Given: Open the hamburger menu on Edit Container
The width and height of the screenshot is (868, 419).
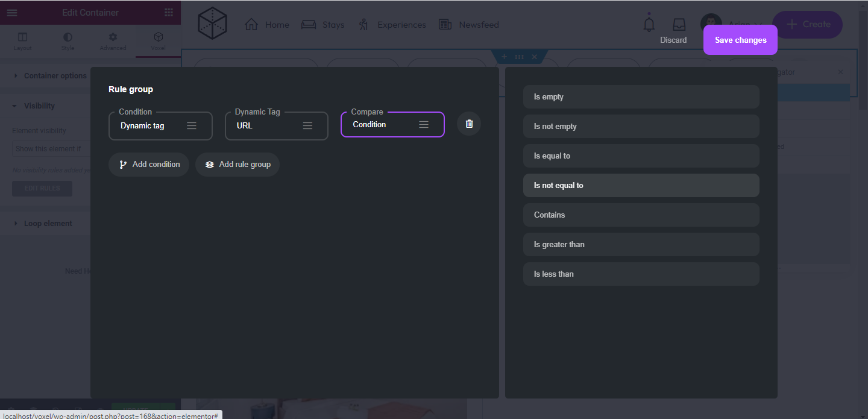Looking at the screenshot, I should [12, 12].
